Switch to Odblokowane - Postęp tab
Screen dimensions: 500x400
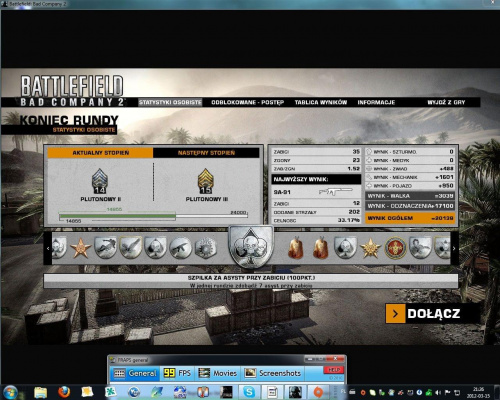pos(247,102)
